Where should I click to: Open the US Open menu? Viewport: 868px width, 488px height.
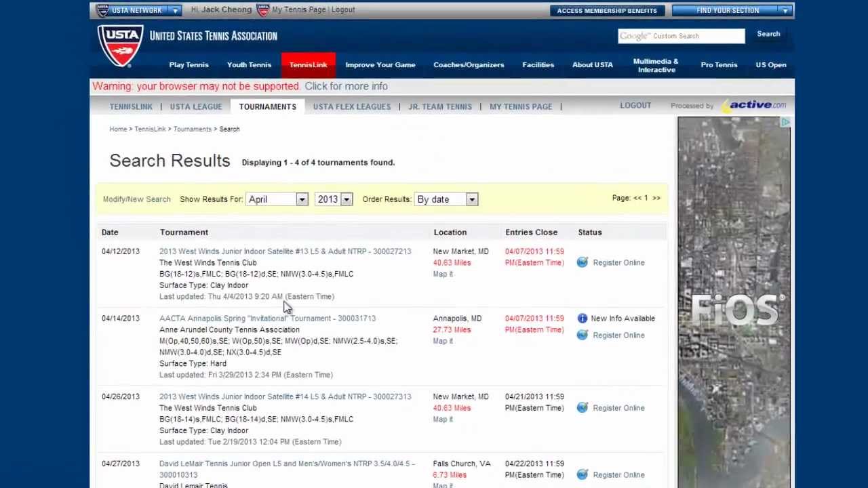point(771,65)
